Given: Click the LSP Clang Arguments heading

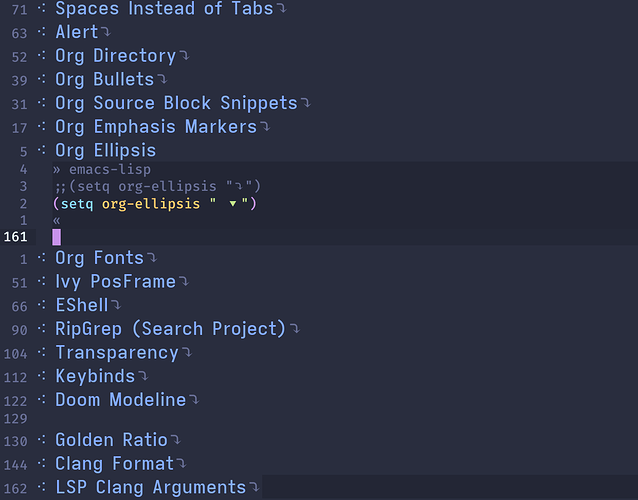Looking at the screenshot, I should coord(150,487).
